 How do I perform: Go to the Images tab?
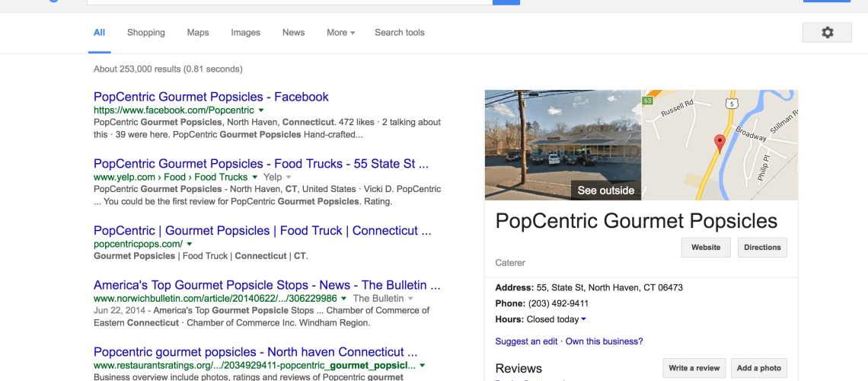click(x=245, y=33)
